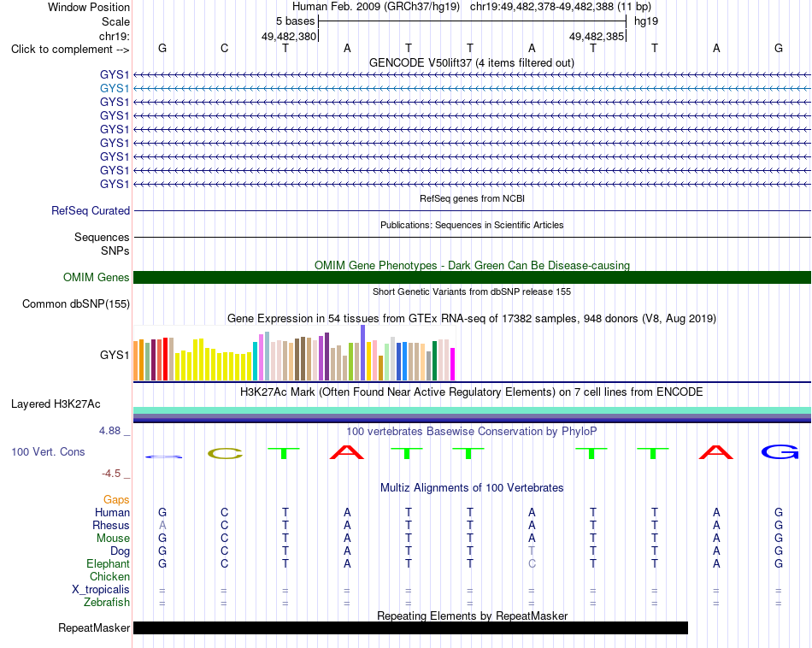Click the "Window Position" track label
The width and height of the screenshot is (812, 648).
pos(89,7)
